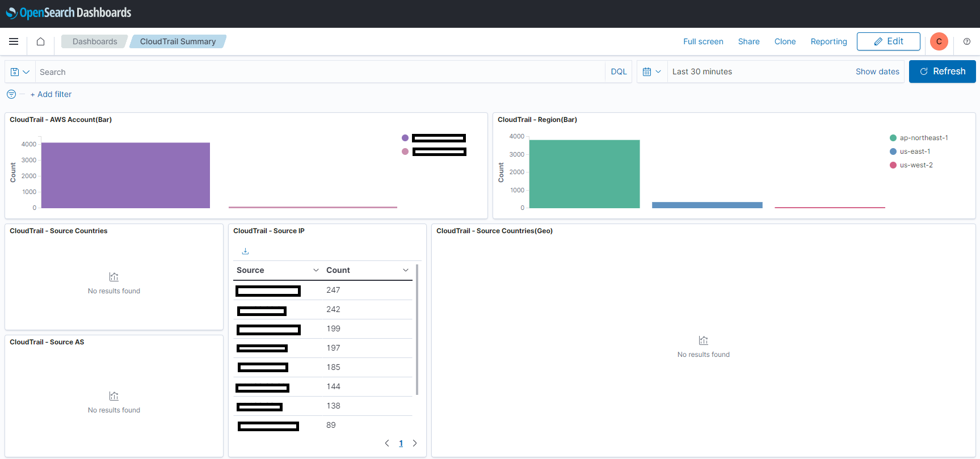Go to the home page icon

pyautogui.click(x=40, y=41)
